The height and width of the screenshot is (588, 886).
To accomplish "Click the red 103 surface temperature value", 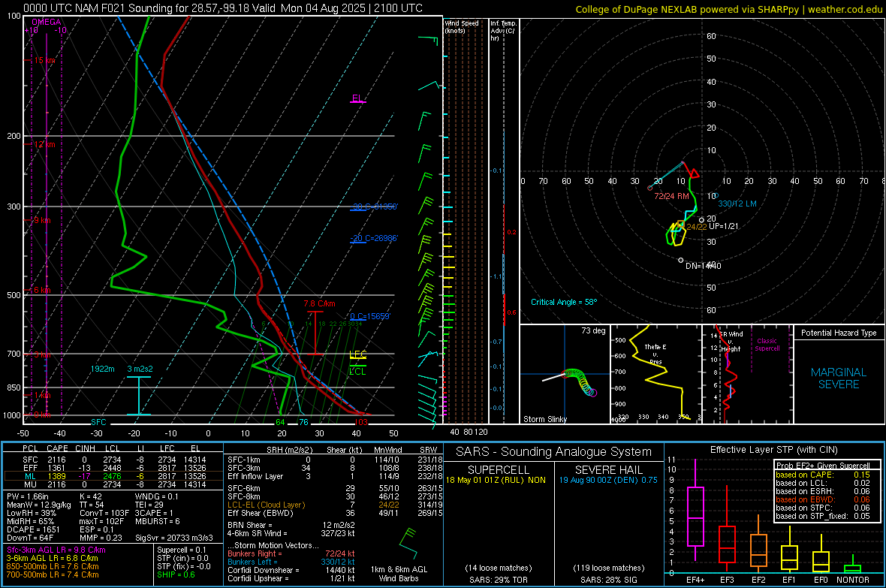I will pos(360,422).
